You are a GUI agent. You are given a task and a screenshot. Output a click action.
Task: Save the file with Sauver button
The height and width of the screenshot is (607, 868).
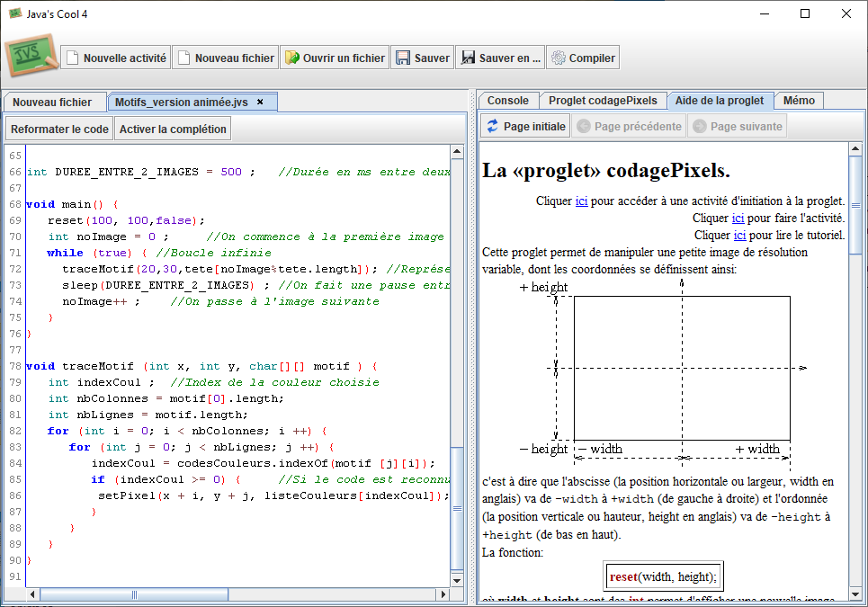422,58
